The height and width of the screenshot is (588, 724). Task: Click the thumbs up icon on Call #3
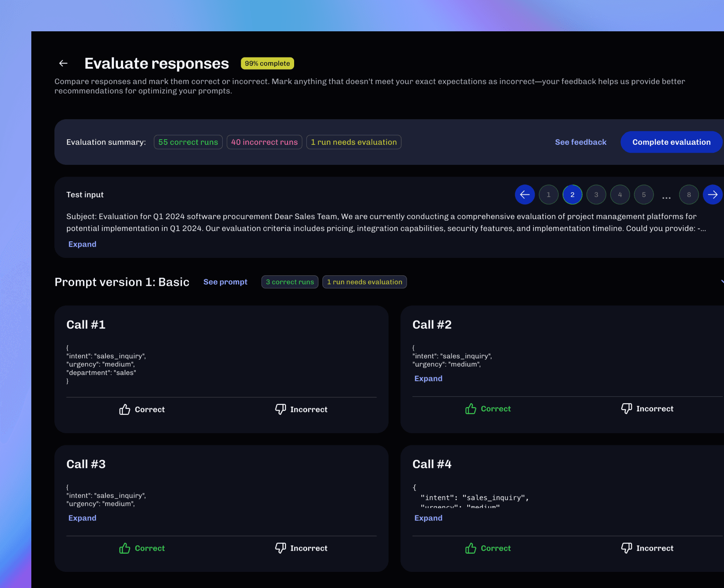[124, 548]
